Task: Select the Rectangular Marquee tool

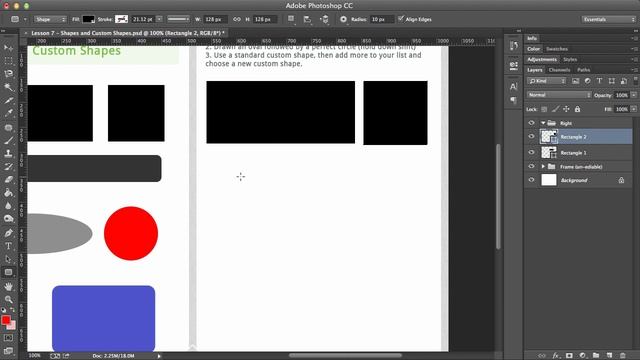Action: pyautogui.click(x=8, y=61)
